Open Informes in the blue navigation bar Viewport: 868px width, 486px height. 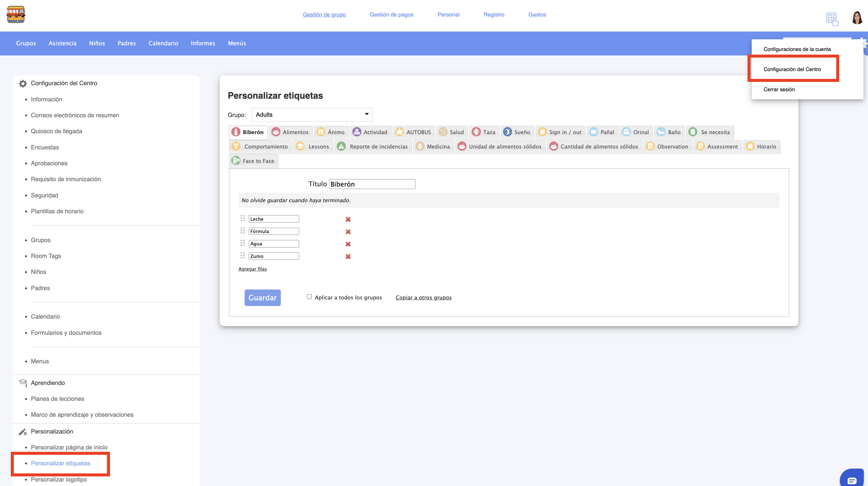[x=203, y=43]
